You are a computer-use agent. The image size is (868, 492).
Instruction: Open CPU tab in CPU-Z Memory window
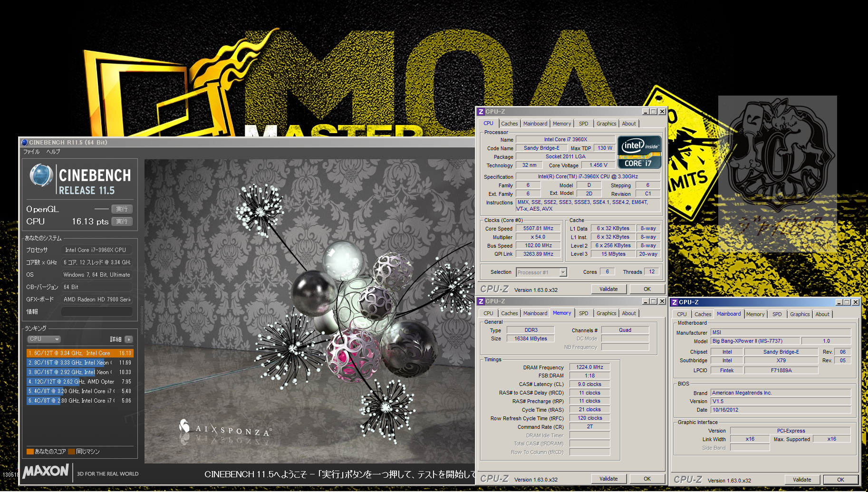488,313
